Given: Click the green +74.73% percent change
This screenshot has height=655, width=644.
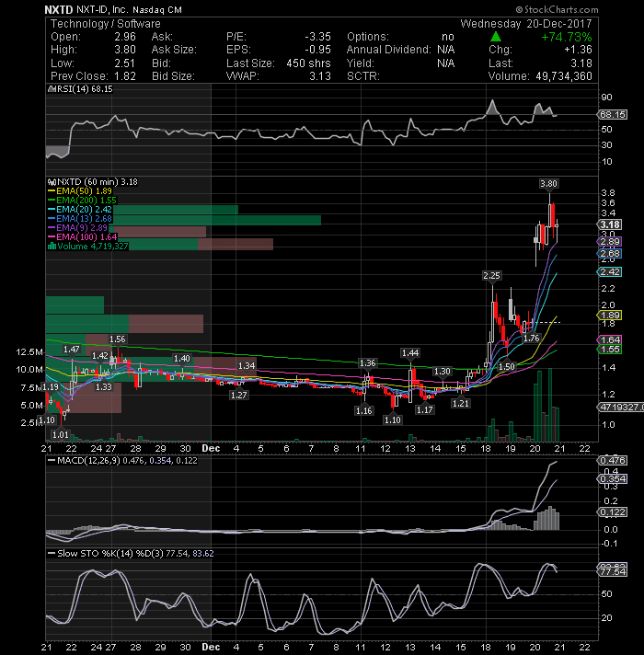Looking at the screenshot, I should (x=567, y=37).
